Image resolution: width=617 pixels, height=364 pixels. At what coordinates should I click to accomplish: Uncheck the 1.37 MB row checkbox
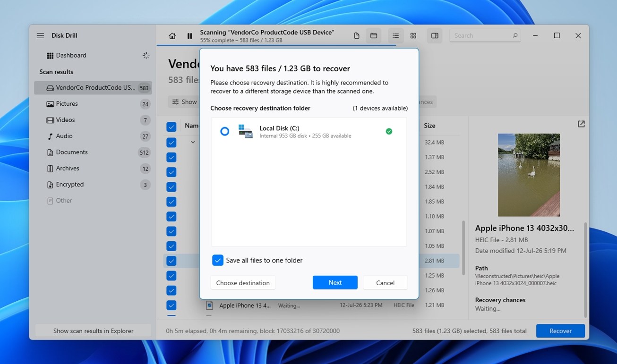[x=171, y=157]
